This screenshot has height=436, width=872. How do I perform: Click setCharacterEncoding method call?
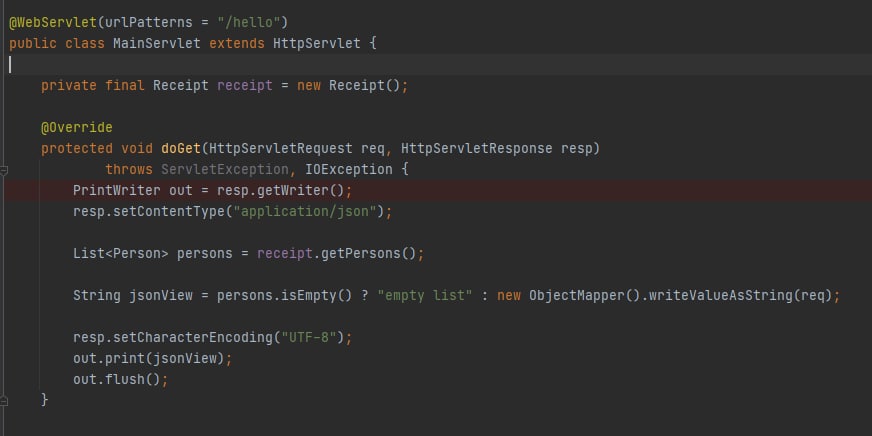193,338
